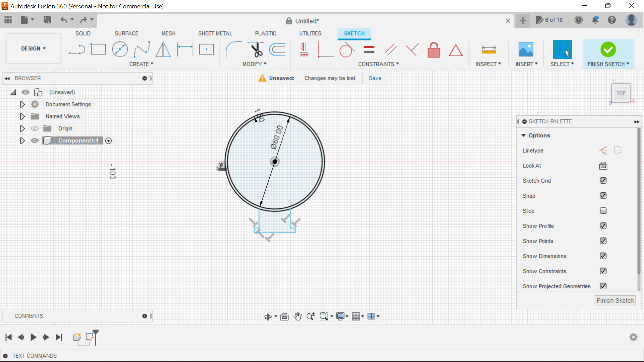The height and width of the screenshot is (362, 644).
Task: Expand the Origin folder in browser
Action: [22, 128]
